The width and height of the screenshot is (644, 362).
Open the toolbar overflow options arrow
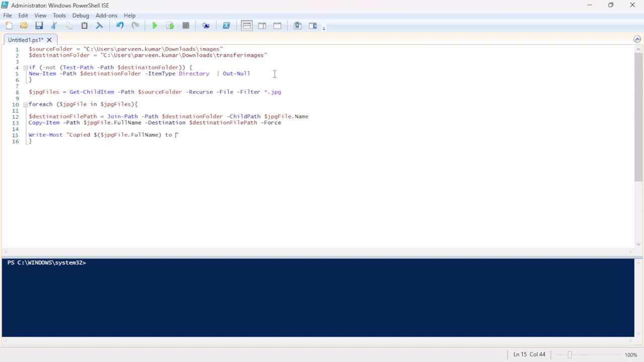click(324, 27)
